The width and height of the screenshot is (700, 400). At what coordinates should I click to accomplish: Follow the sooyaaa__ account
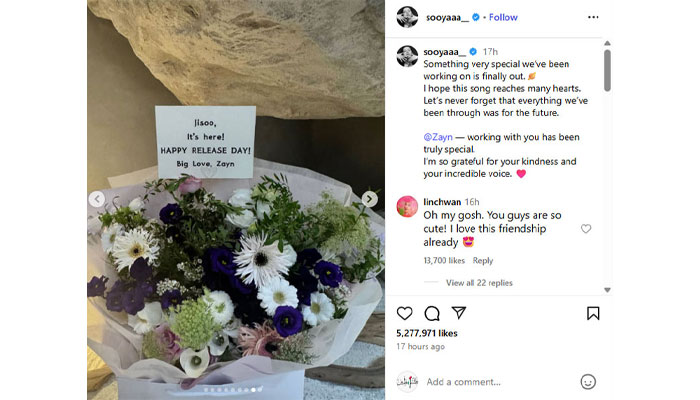[503, 17]
